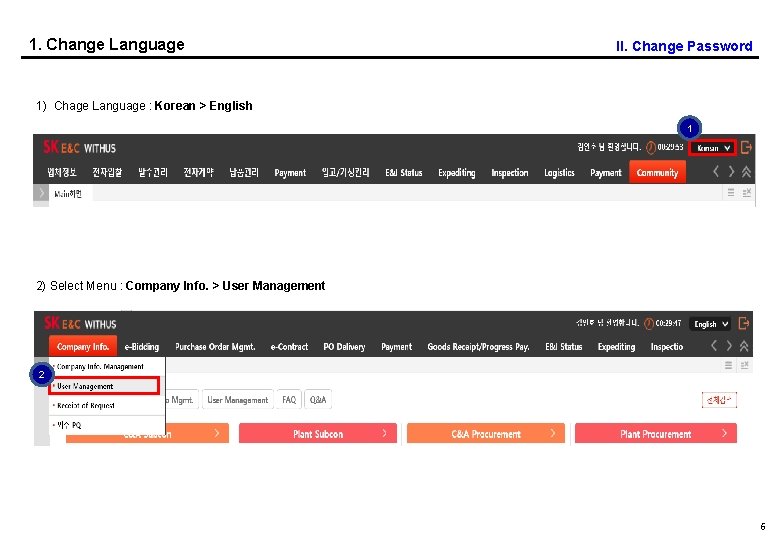Select the Main화면 tab
This screenshot has width=780, height=540.
68,193
